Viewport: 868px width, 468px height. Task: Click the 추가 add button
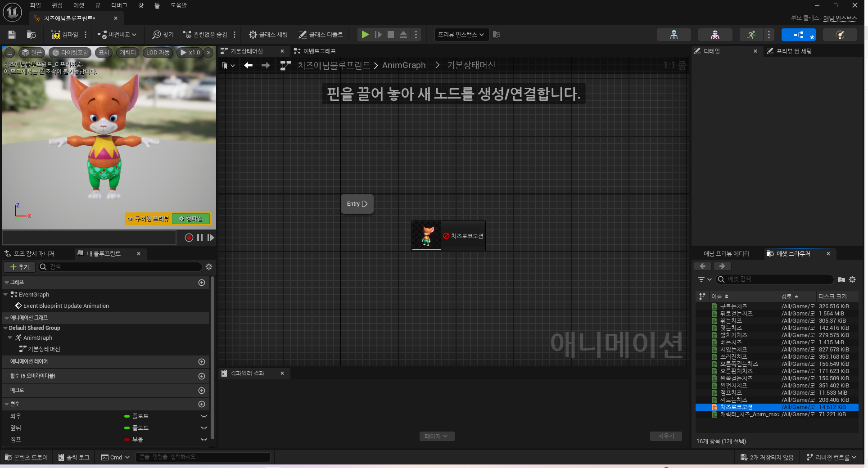pyautogui.click(x=19, y=267)
